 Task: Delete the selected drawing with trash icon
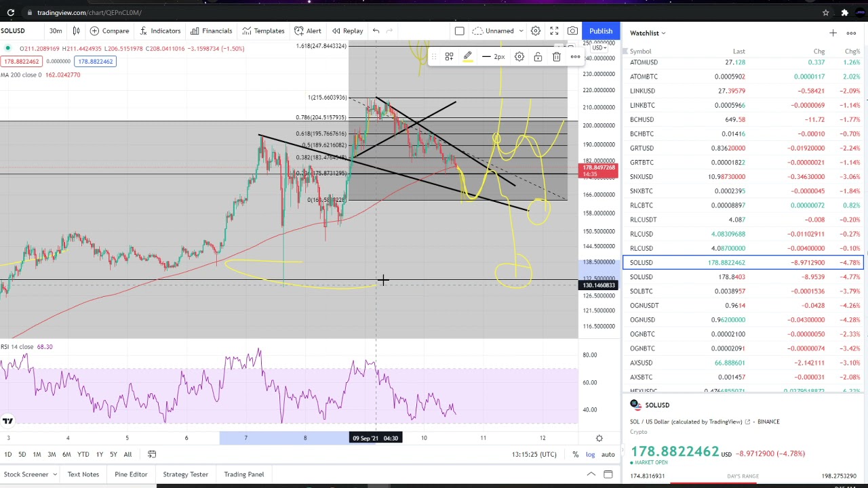556,57
